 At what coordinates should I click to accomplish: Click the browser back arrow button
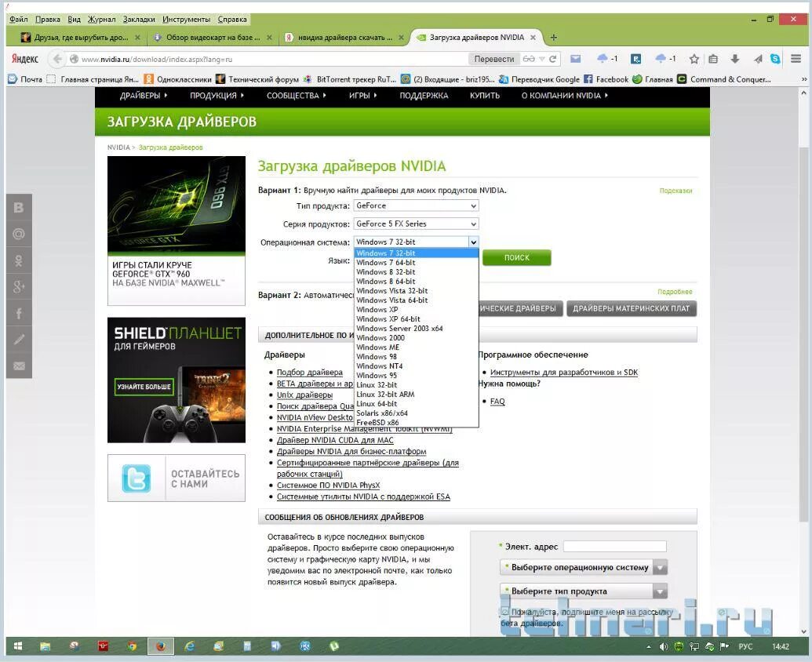[x=57, y=59]
